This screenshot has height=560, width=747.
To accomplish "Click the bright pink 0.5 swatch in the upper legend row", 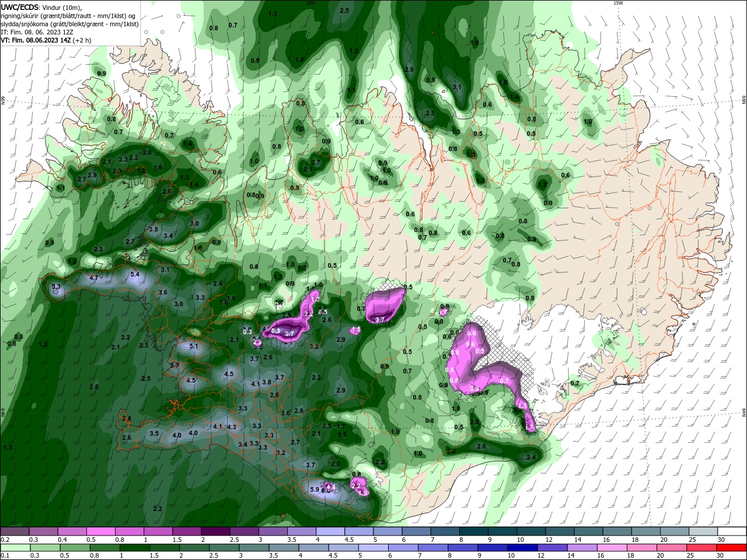I will pos(101,531).
